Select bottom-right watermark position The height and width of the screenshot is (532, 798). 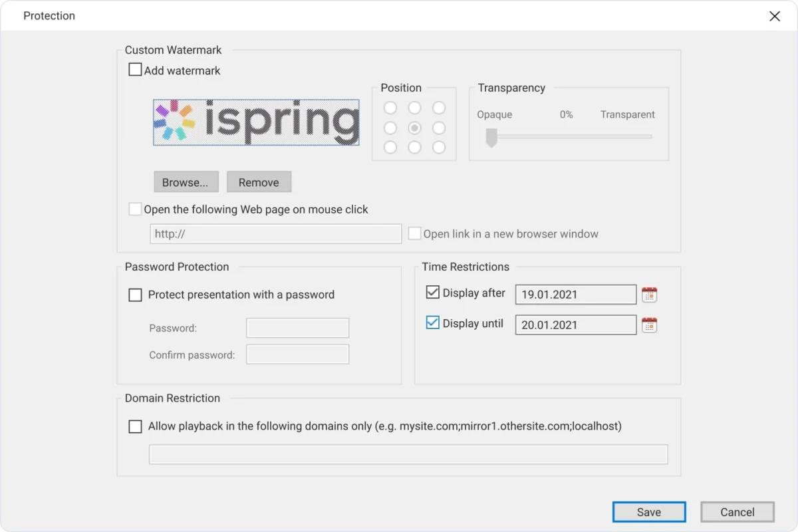[439, 148]
